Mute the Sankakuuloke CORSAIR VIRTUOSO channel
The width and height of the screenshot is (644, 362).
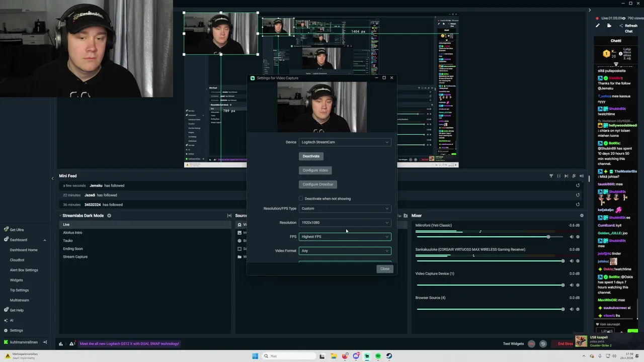point(572,261)
